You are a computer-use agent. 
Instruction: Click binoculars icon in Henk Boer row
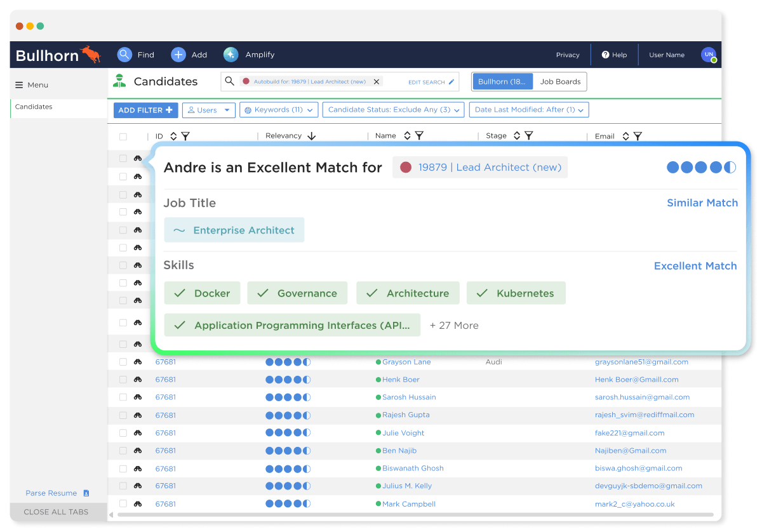pyautogui.click(x=138, y=380)
